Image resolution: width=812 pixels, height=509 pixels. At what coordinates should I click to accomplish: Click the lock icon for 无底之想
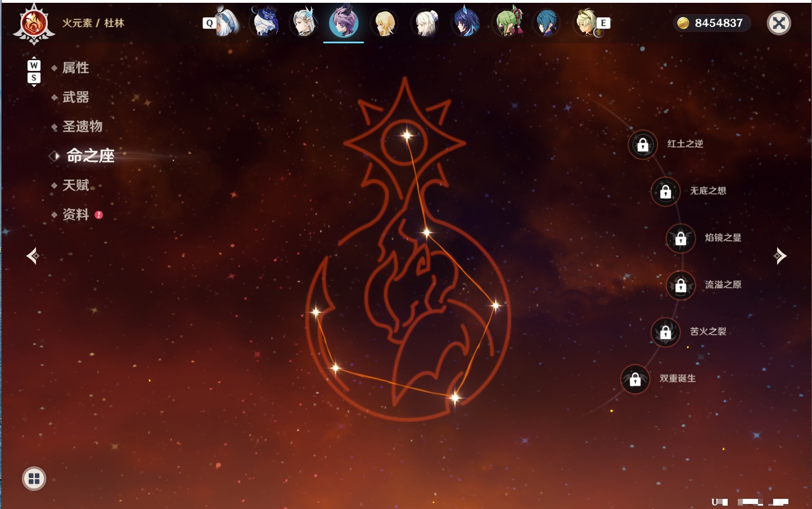click(666, 191)
